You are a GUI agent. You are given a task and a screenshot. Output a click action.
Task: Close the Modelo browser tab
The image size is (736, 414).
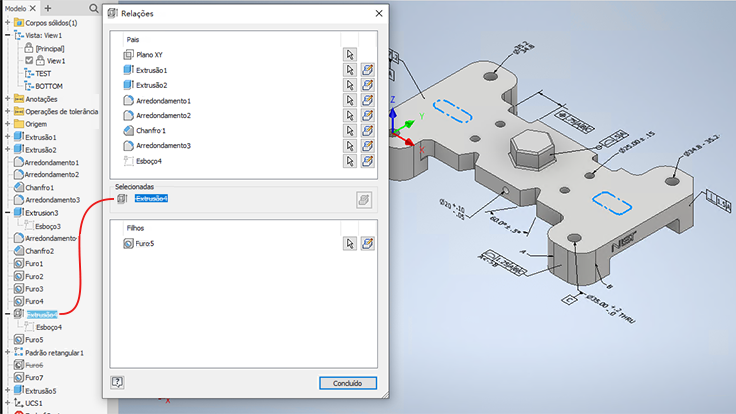[32, 8]
